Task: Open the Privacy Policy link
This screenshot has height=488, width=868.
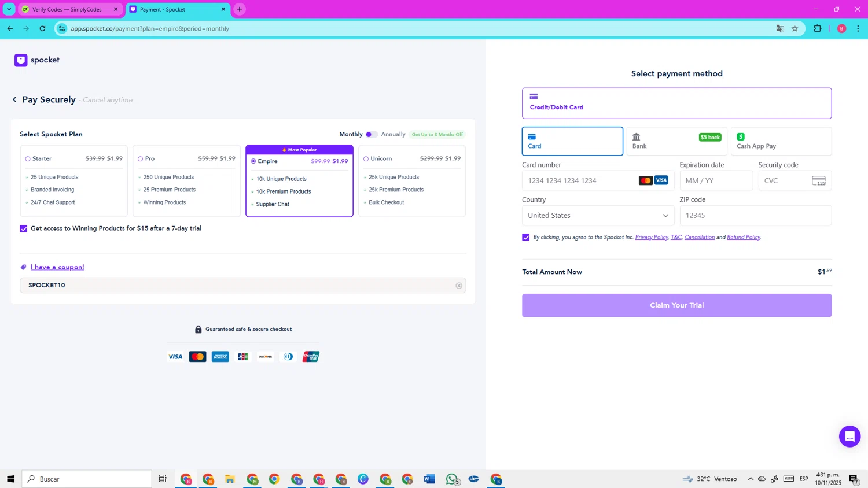Action: (x=652, y=238)
